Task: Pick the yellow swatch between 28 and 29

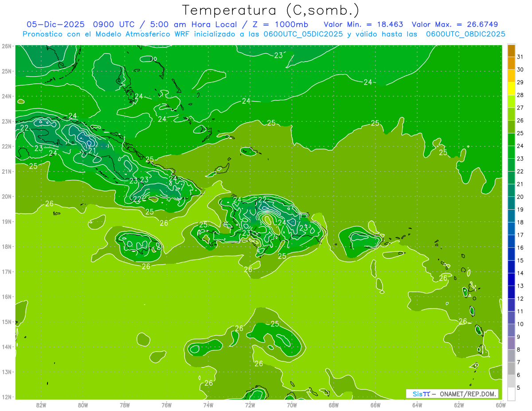Action: [511, 89]
